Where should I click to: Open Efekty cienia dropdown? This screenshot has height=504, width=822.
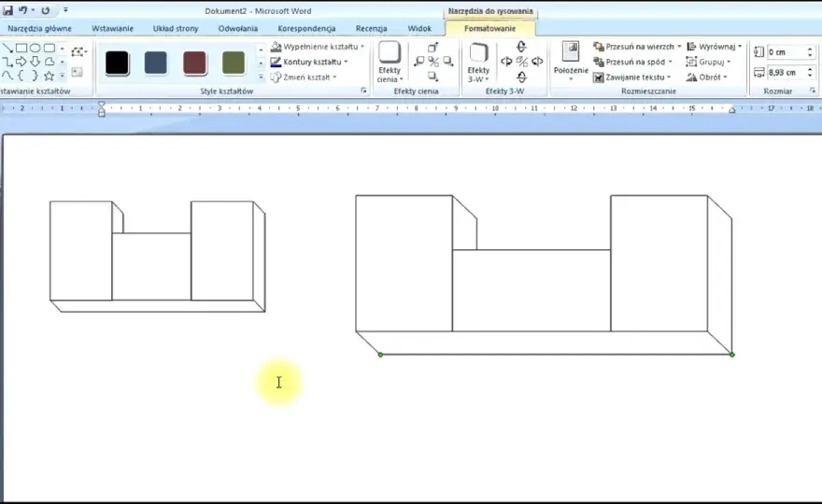(x=390, y=63)
